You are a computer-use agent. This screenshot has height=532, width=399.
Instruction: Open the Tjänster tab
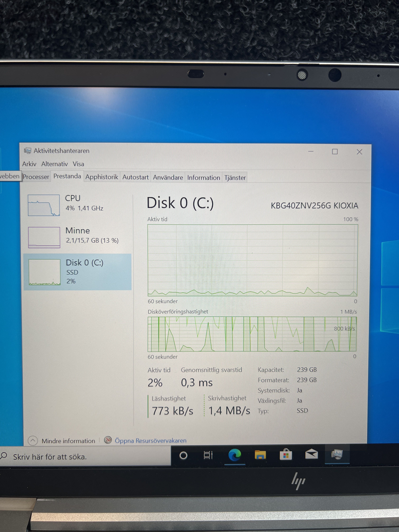[235, 178]
